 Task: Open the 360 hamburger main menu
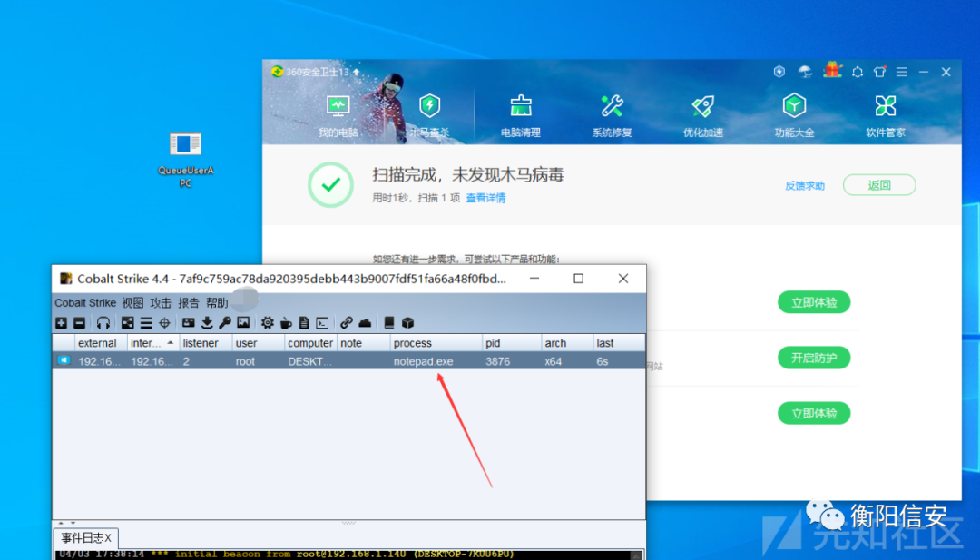[902, 72]
